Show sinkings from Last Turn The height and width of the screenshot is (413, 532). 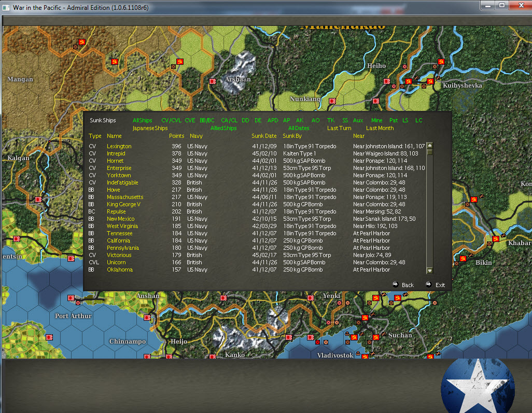(x=339, y=128)
